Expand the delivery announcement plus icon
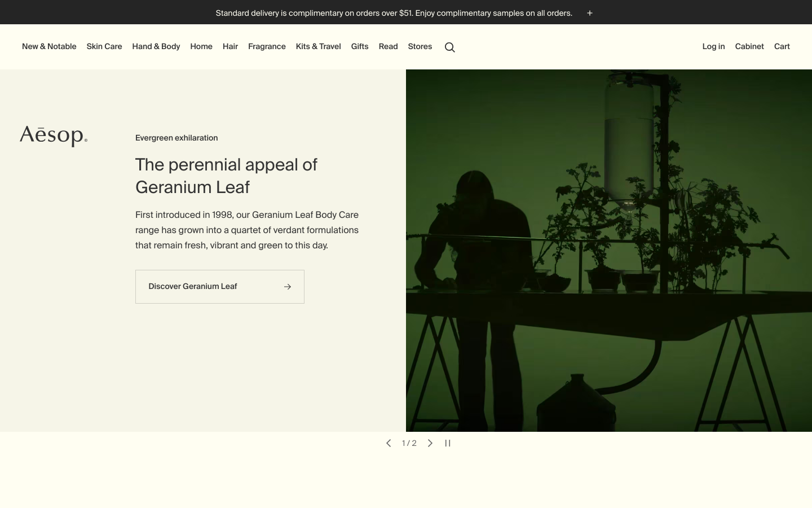The width and height of the screenshot is (812, 508). coord(590,13)
